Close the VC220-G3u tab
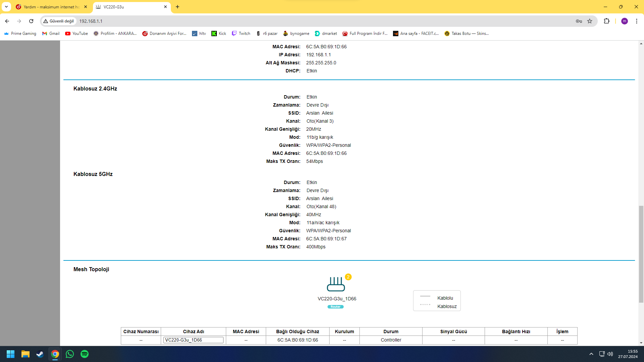The width and height of the screenshot is (644, 362). coord(165,7)
